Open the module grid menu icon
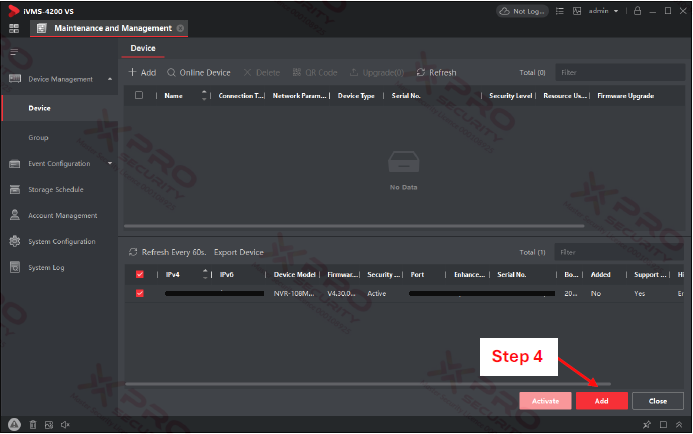Viewport: 693px width, 434px height. coord(14,29)
